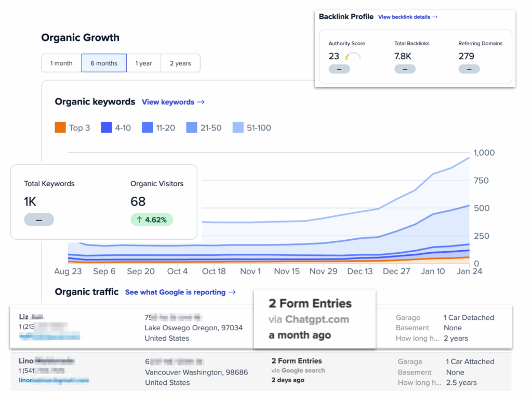Click the Total Keywords change badge
Image resolution: width=532 pixels, height=401 pixels.
[39, 219]
